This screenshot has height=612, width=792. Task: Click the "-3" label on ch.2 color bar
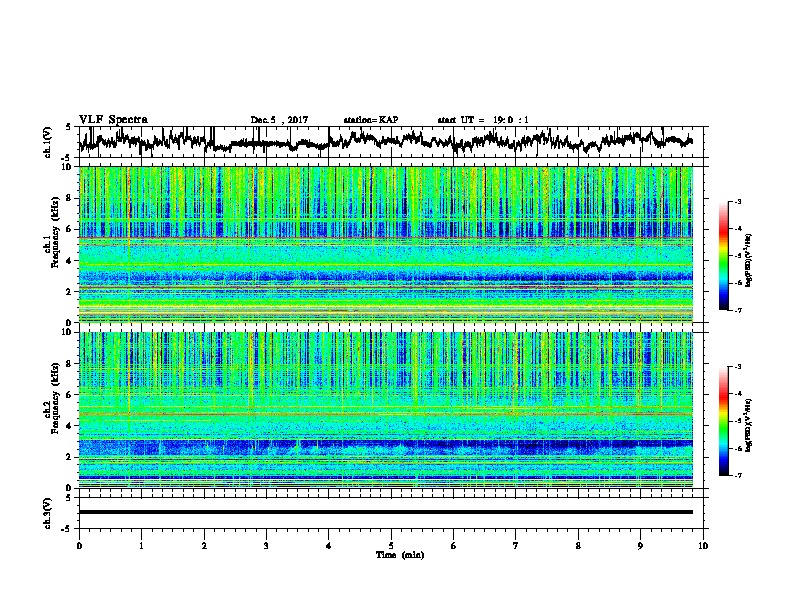point(738,367)
